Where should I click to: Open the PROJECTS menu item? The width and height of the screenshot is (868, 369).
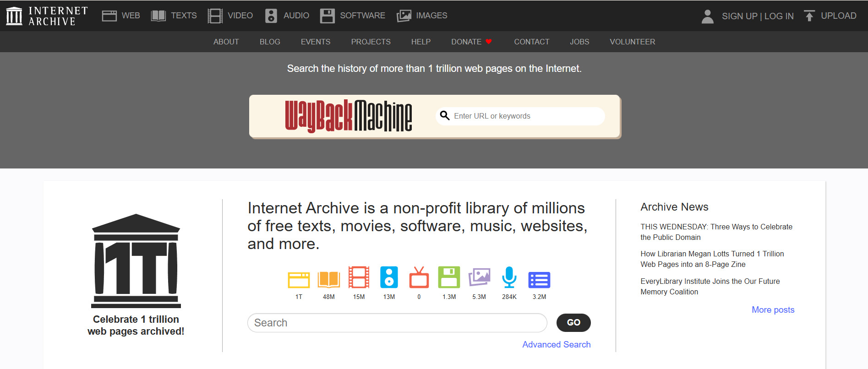(x=371, y=42)
